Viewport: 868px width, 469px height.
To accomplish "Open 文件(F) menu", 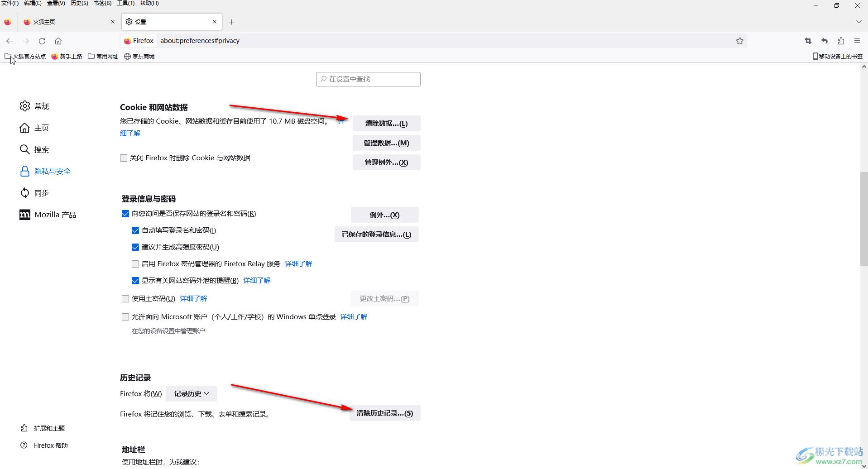I will point(10,3).
